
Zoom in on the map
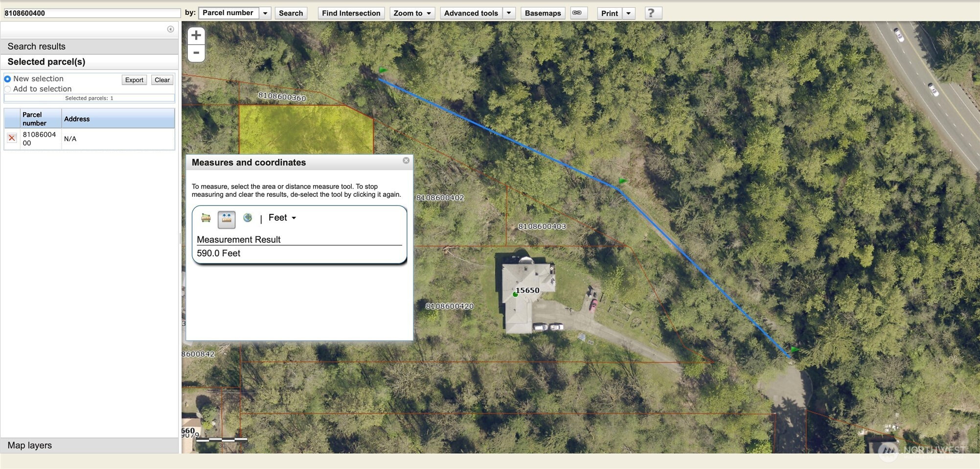point(196,35)
